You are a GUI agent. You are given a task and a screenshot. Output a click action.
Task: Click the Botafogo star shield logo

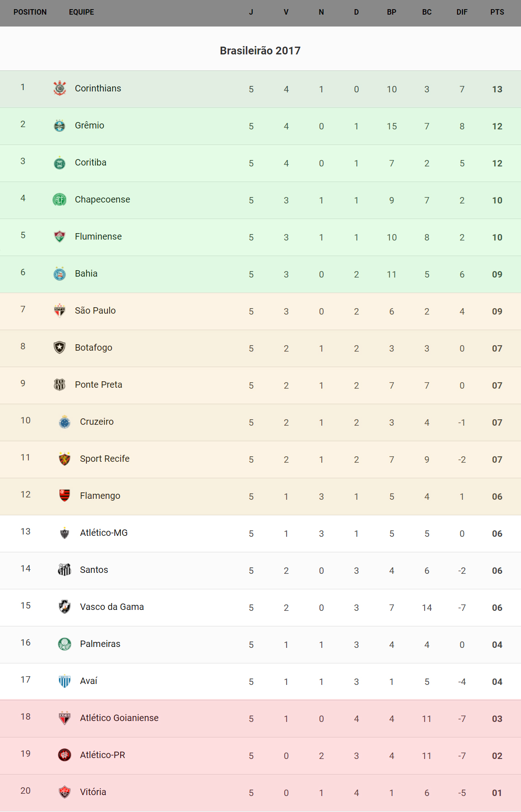pyautogui.click(x=59, y=347)
